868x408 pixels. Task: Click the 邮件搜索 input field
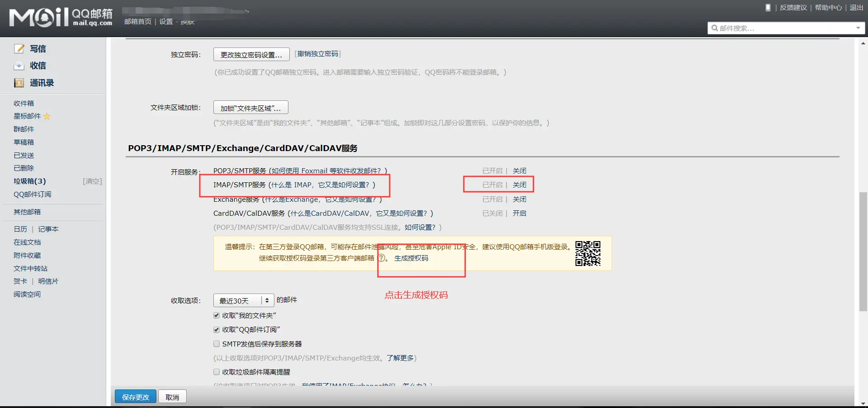click(x=786, y=28)
